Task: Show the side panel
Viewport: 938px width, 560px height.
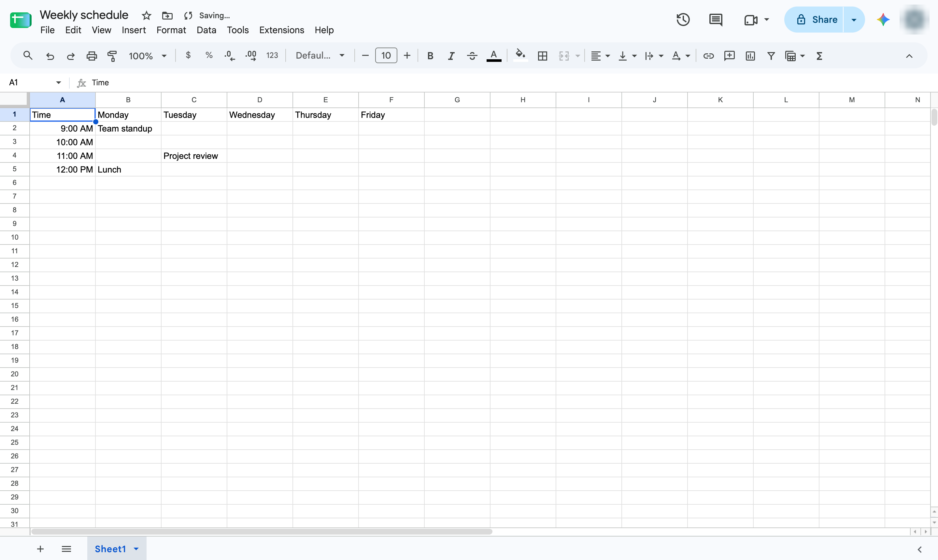Action: (919, 549)
